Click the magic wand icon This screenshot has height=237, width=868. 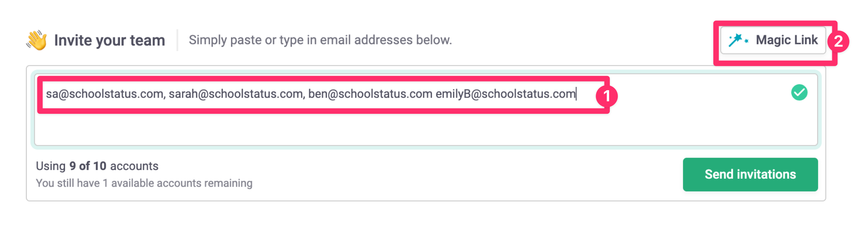click(x=738, y=40)
